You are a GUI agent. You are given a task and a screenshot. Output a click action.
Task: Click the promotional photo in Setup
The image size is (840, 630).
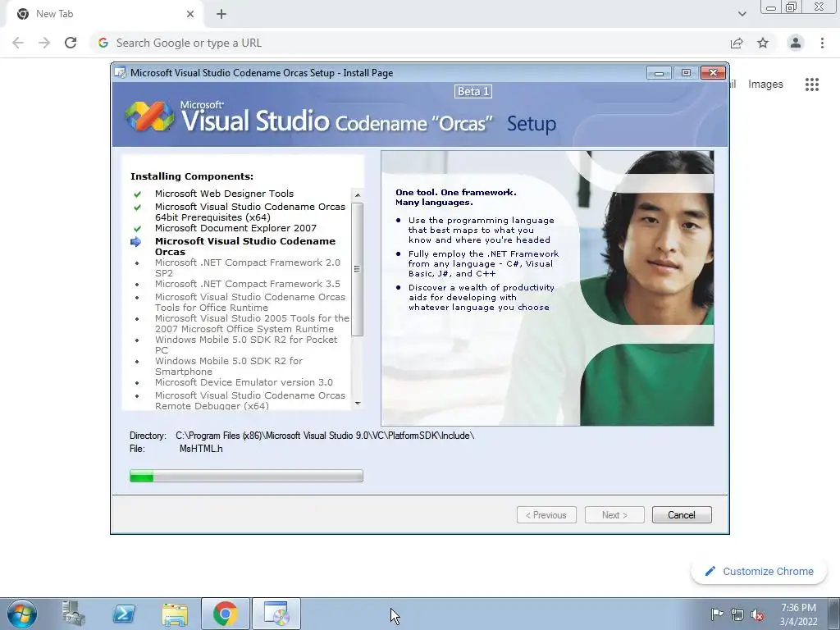coord(547,288)
